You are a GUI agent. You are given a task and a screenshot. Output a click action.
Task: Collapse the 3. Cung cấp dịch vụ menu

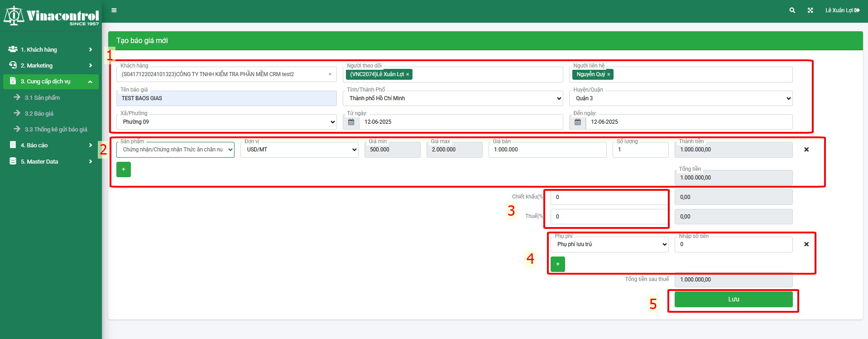tap(51, 82)
